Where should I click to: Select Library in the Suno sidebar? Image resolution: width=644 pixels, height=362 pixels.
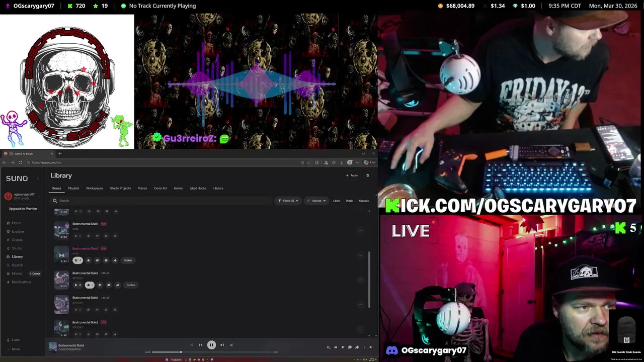15,256
